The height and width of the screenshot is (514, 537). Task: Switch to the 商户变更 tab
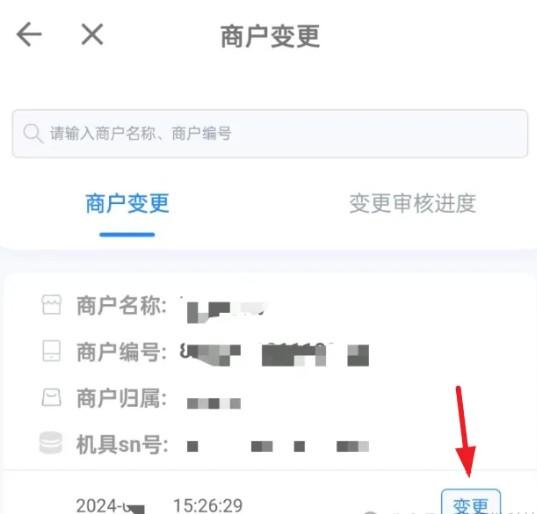tap(127, 203)
